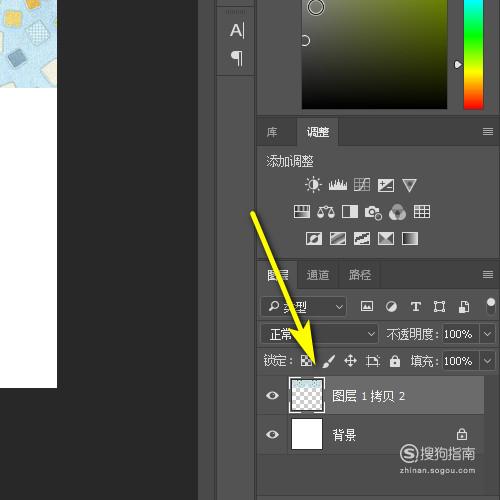
Task: Switch to the 路径 tab
Action: [360, 275]
